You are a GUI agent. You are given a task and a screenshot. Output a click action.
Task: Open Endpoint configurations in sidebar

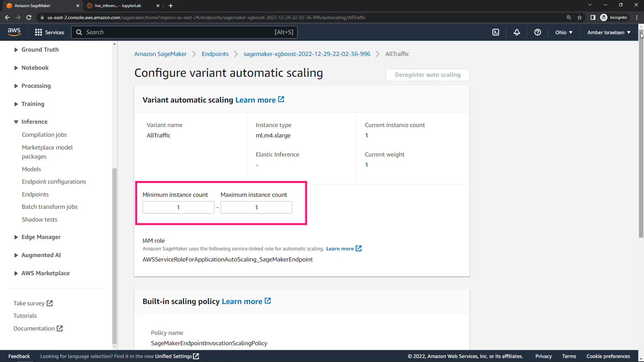(54, 182)
